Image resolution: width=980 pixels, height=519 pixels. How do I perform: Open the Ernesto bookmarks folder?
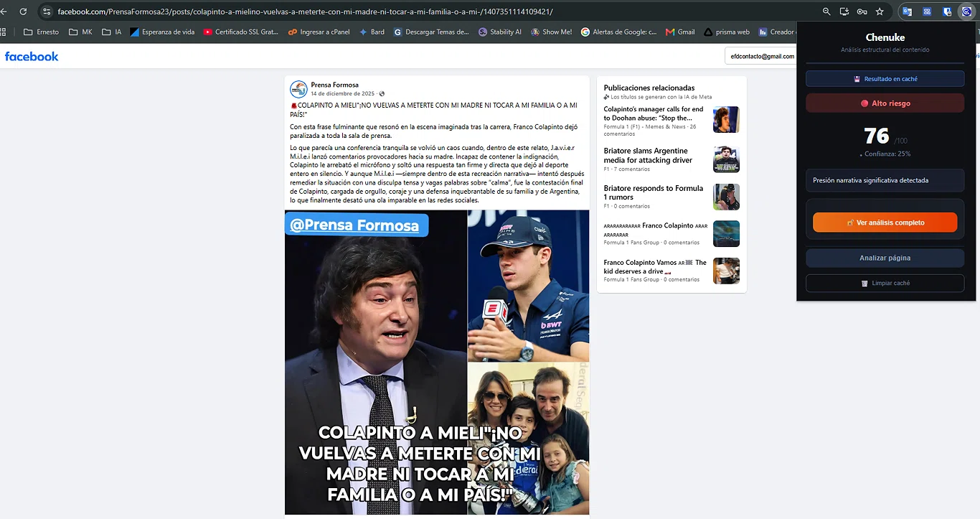click(41, 32)
